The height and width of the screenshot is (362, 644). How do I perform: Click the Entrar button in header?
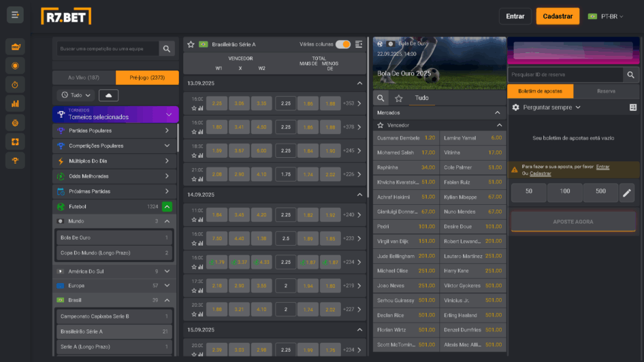coord(515,16)
